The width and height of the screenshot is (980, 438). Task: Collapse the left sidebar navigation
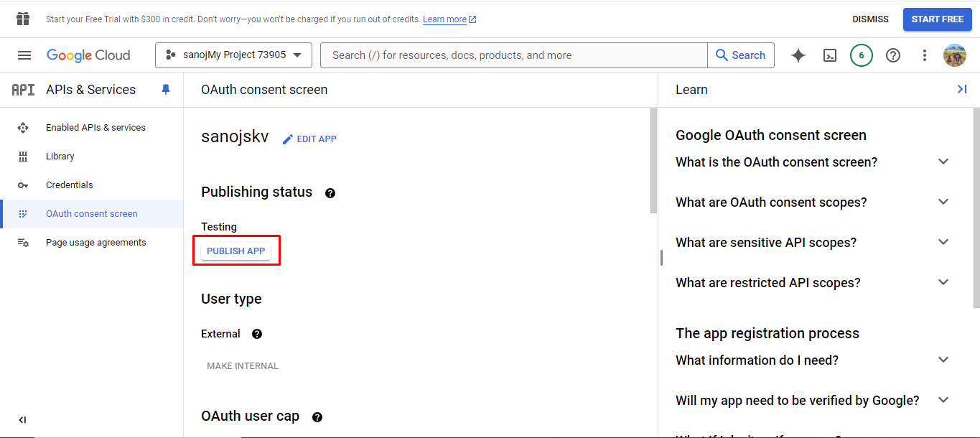(x=22, y=420)
